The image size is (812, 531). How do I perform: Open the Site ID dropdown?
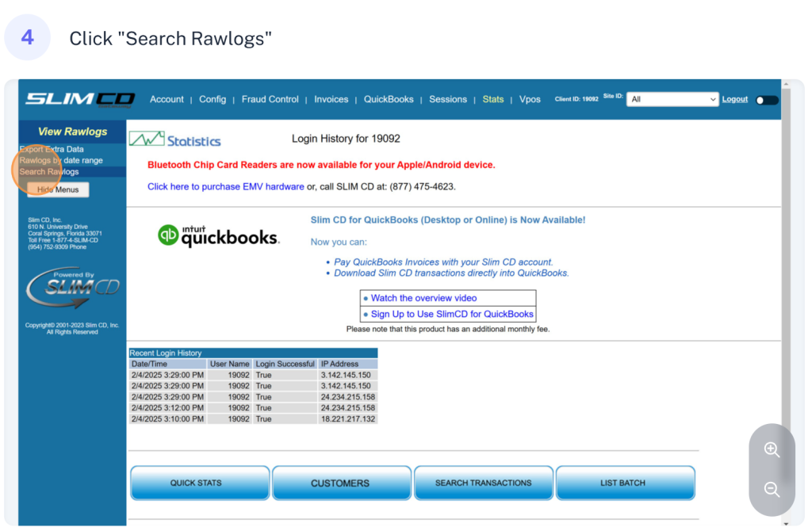pyautogui.click(x=672, y=100)
